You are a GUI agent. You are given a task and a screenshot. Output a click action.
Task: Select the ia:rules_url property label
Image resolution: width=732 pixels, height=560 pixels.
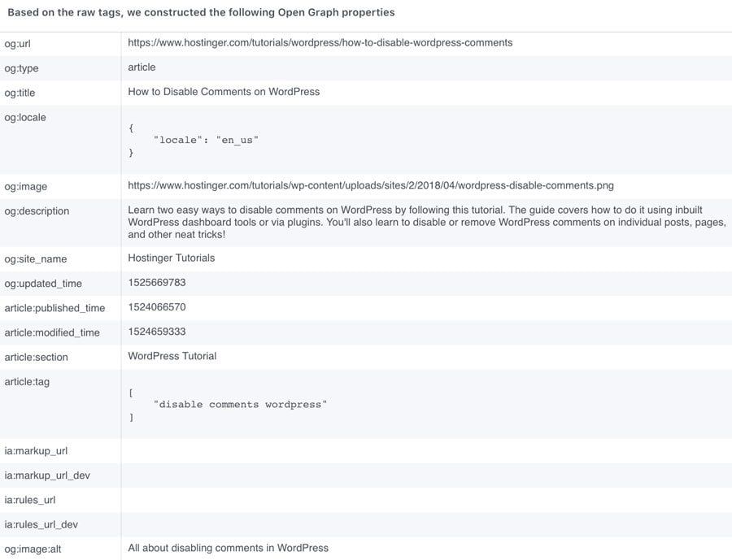click(30, 501)
